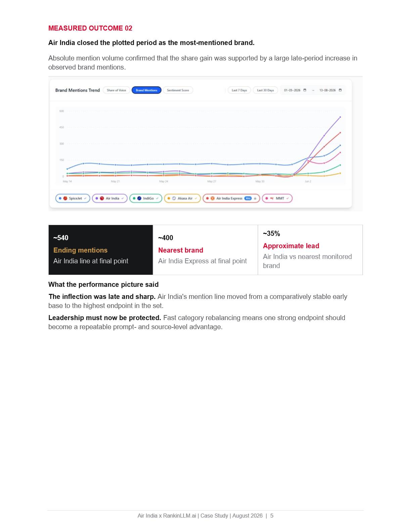Click Air India's final purple data point
Image resolution: width=411 pixels, height=532 pixels.
click(340, 117)
